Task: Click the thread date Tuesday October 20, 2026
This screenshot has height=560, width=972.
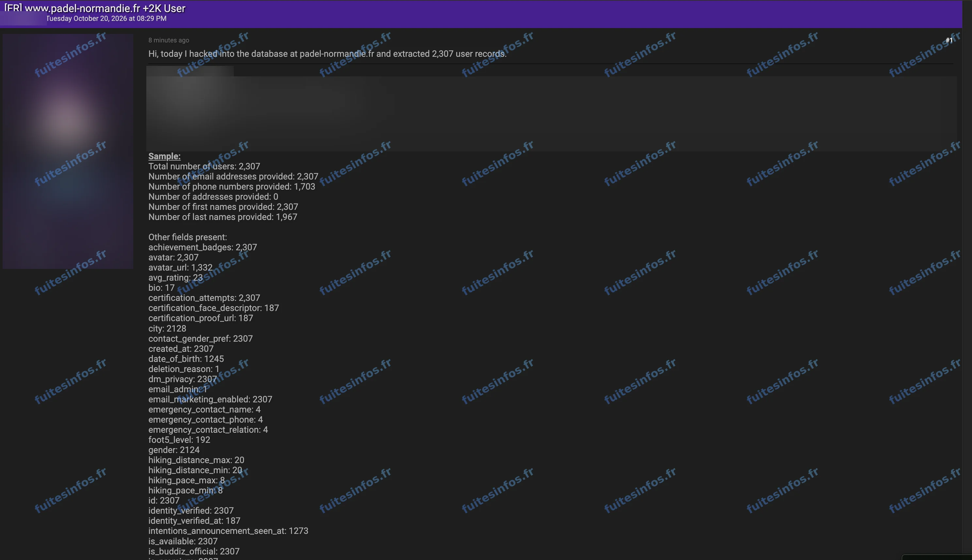Action: 106,19
